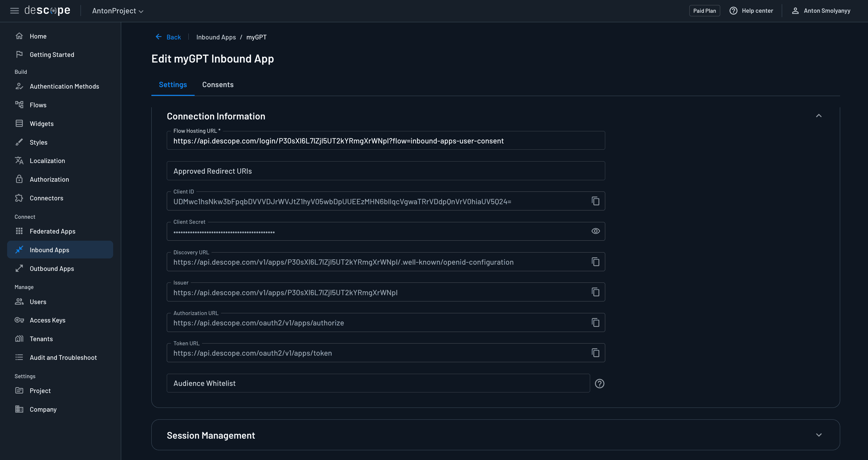Screen dimensions: 868x460
Task: Open Authentication Methods from the sidebar
Action: tap(64, 86)
